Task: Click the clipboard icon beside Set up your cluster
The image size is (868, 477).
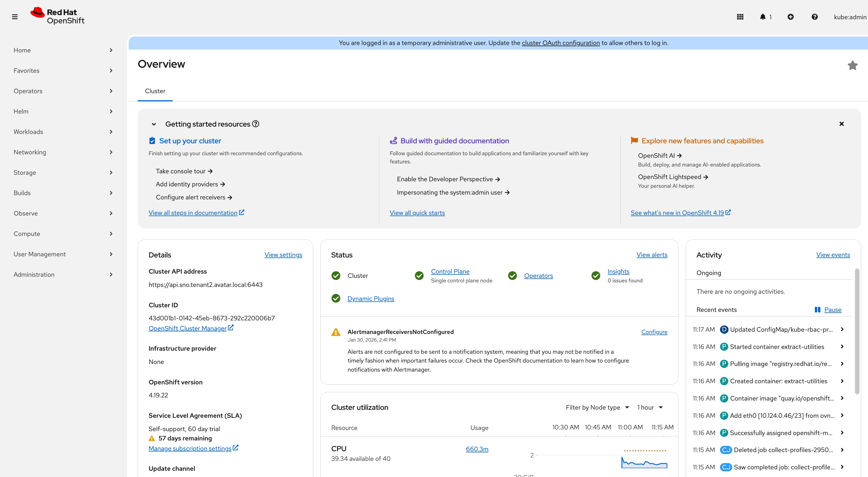Action: pos(152,141)
